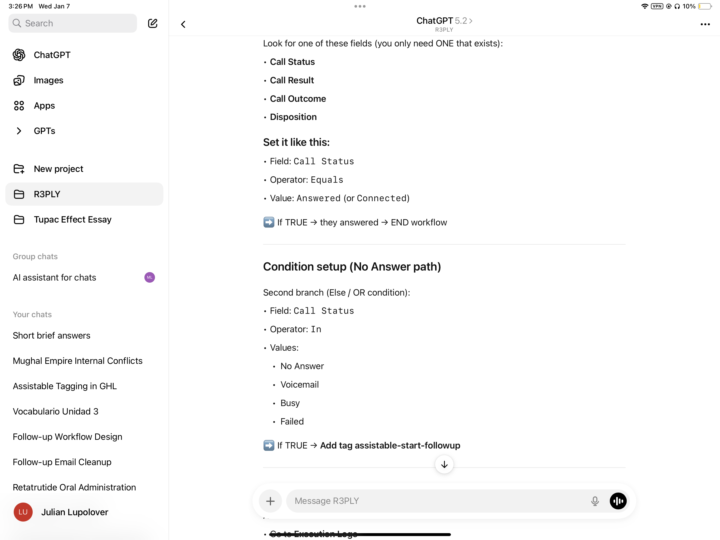
Task: Click the "Call Status" bold bullet text
Action: coord(292,62)
